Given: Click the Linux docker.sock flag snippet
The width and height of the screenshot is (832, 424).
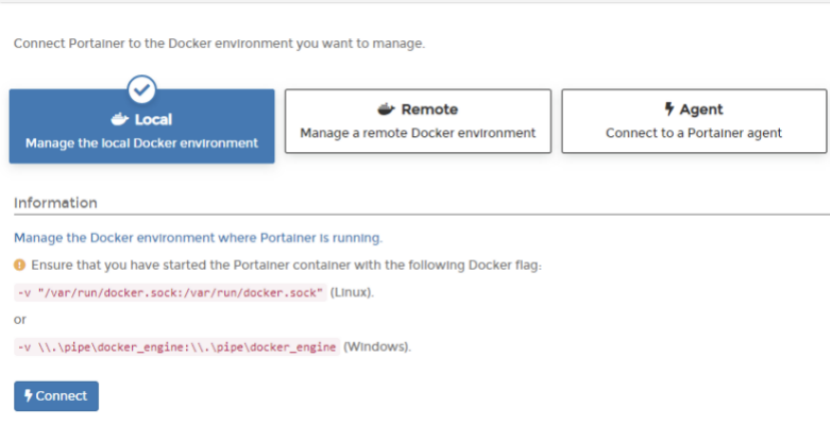Looking at the screenshot, I should click(x=170, y=291).
